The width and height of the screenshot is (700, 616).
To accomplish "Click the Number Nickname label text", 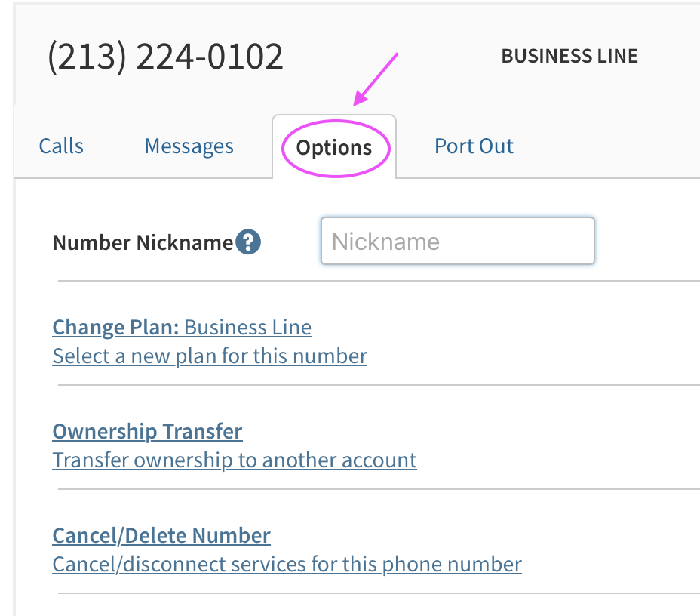I will (143, 242).
